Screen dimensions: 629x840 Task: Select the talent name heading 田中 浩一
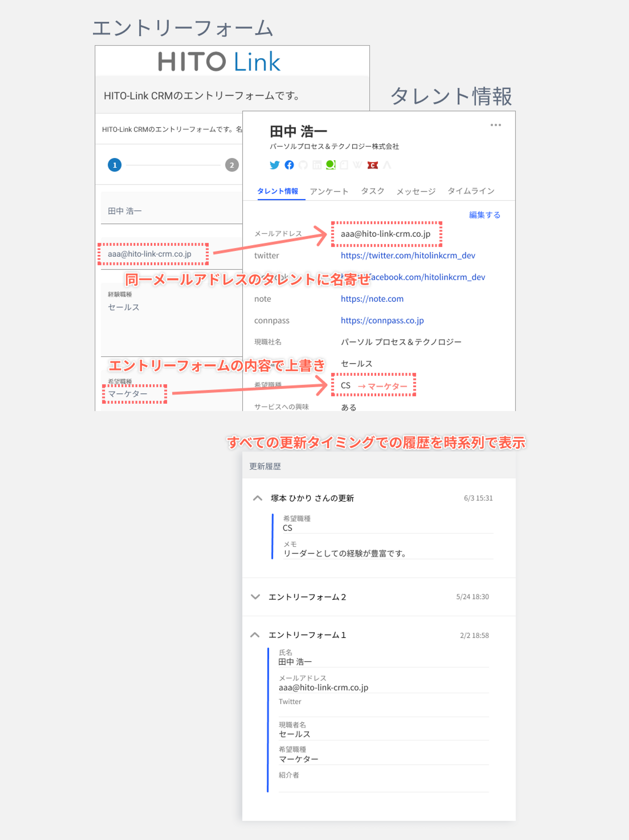point(298,132)
